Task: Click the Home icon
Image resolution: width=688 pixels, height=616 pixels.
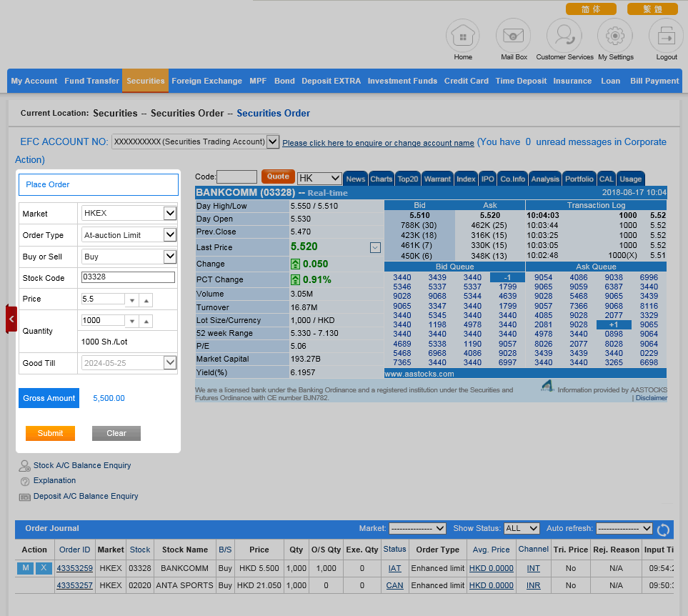Action: coord(463,35)
